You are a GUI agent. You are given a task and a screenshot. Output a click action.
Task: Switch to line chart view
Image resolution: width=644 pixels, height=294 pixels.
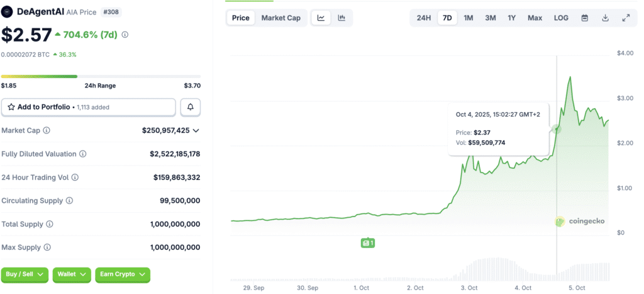(321, 18)
